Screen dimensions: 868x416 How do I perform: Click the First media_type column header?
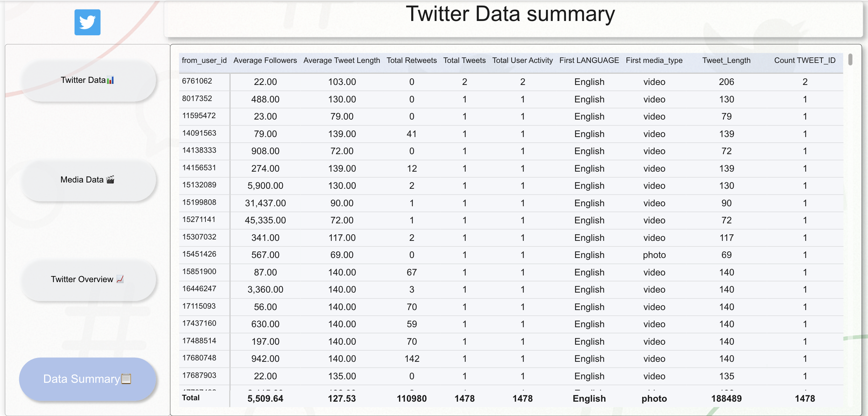coord(654,60)
